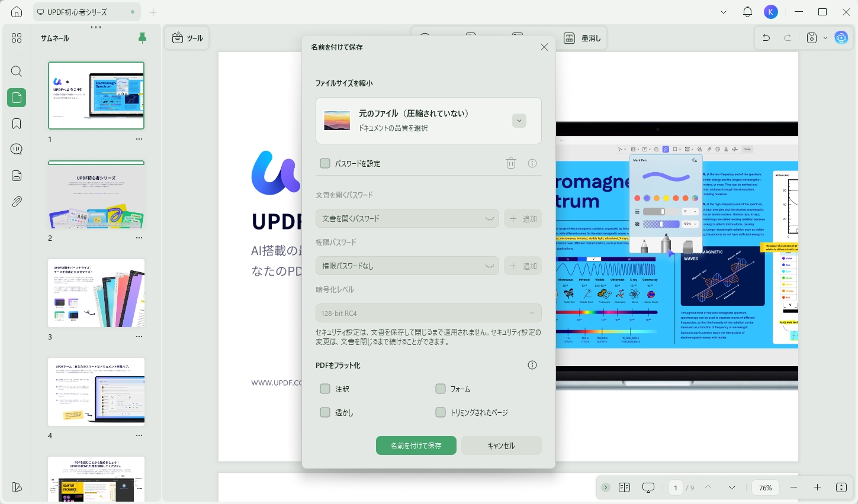The height and width of the screenshot is (504, 858).
Task: Open the attachments paperclip icon
Action: [x=17, y=202]
